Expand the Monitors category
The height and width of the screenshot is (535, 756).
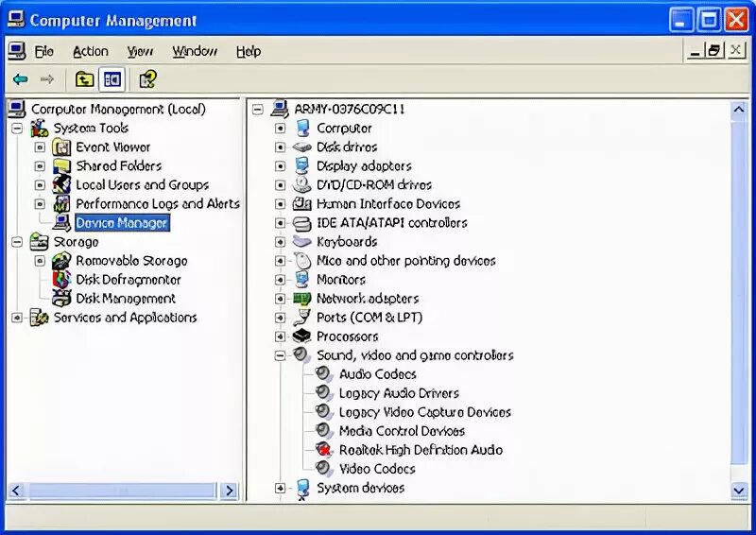click(x=280, y=280)
